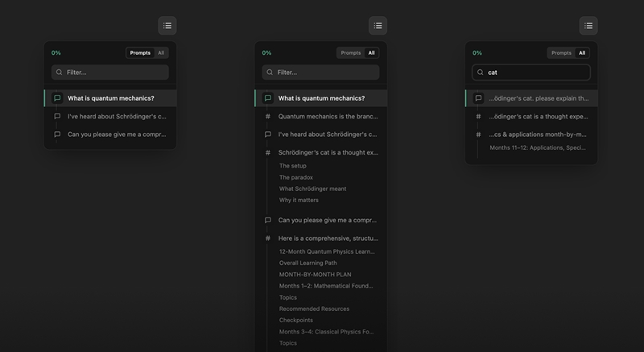Go to 'What Schrödinger meant' heading
The image size is (644, 352).
point(313,189)
